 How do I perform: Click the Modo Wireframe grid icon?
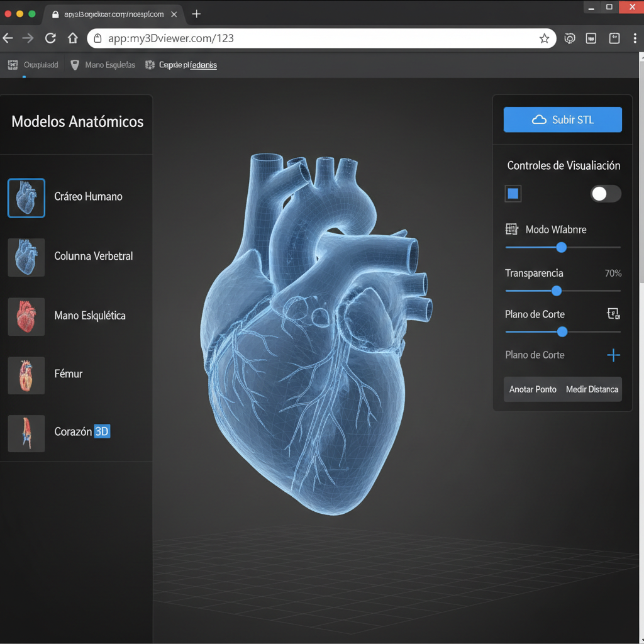[x=511, y=230]
